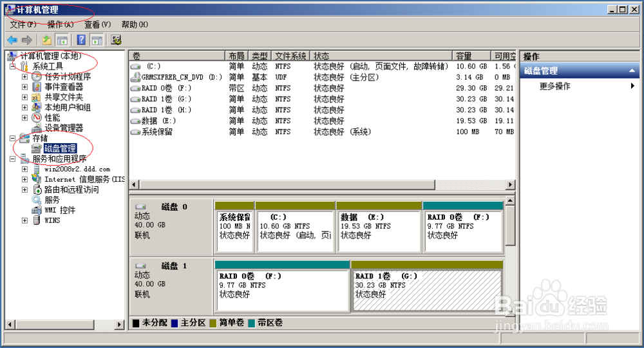Collapse the 磁盘管理 actions section arrow
The width and height of the screenshot is (644, 348).
click(632, 71)
